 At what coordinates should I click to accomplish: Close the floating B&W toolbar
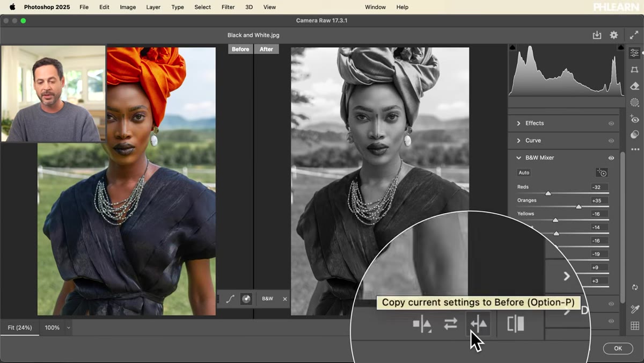click(x=285, y=299)
